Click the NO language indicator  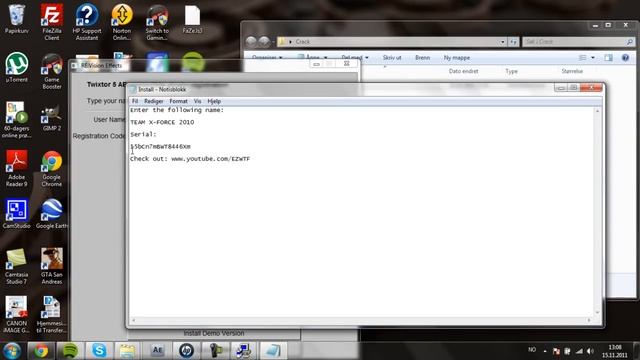click(532, 350)
